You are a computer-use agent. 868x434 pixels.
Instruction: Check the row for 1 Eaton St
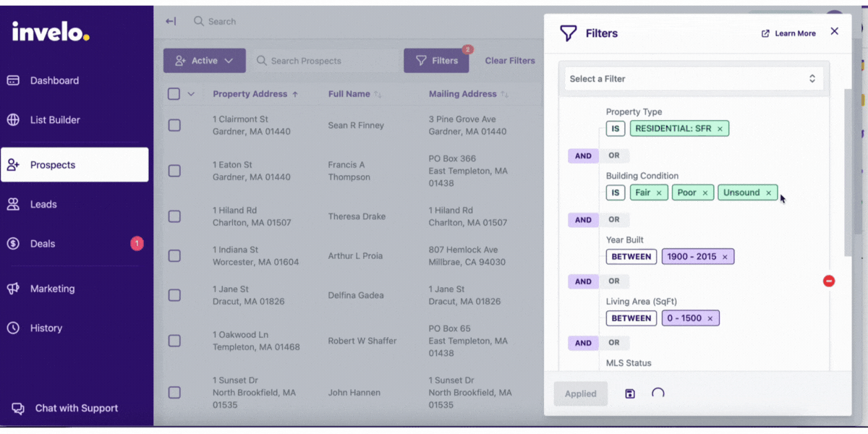[x=174, y=171]
